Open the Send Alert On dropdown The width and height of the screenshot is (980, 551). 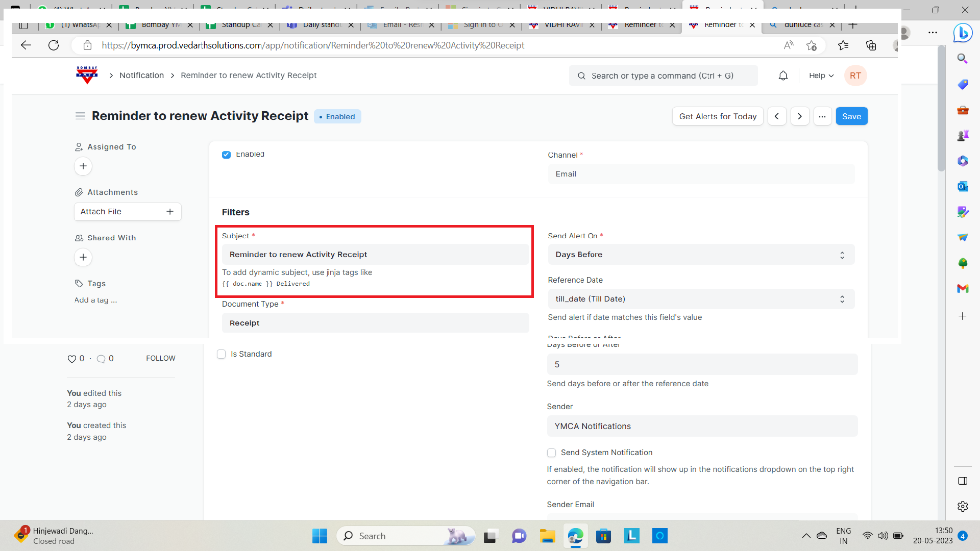point(701,255)
